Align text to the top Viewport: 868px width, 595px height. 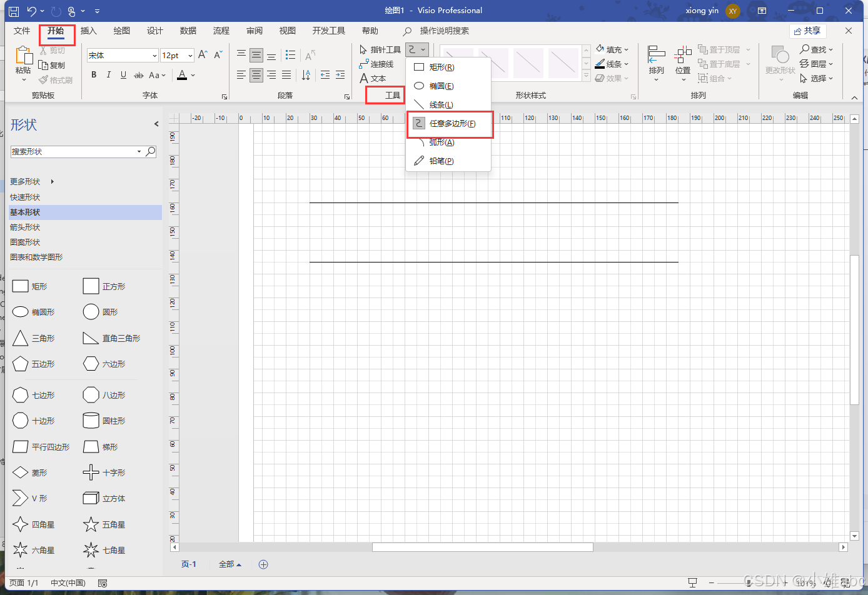(x=241, y=55)
